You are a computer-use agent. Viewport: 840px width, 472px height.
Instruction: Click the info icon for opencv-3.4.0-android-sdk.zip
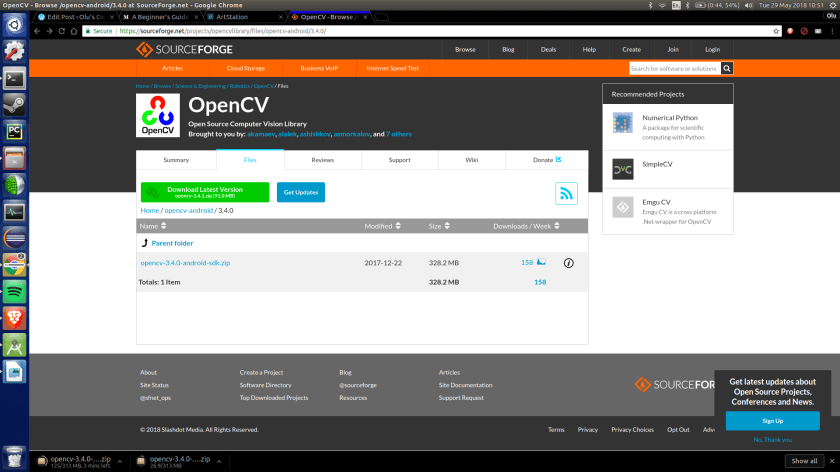click(568, 263)
